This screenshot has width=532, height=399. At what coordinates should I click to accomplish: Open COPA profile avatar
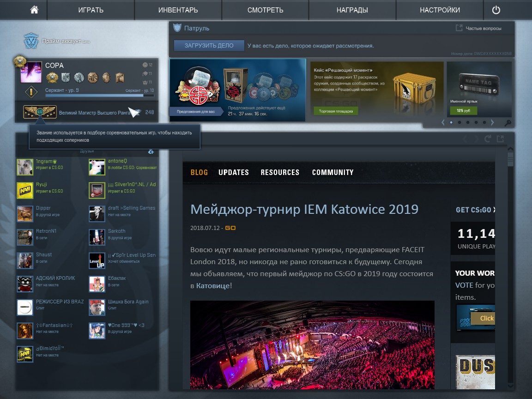(x=31, y=72)
